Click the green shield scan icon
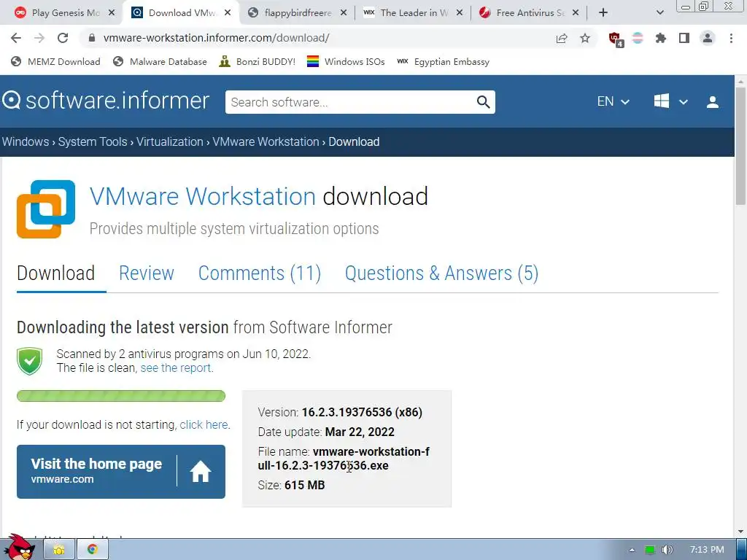 pyautogui.click(x=29, y=361)
